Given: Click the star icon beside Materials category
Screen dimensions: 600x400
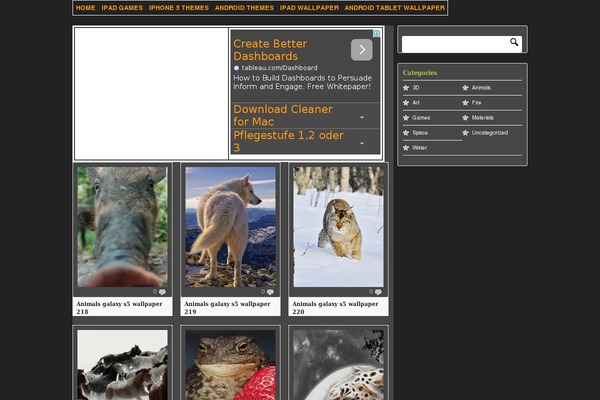Looking at the screenshot, I should click(465, 118).
